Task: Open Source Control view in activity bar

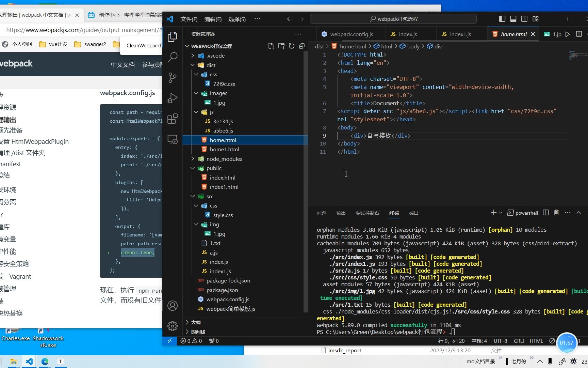Action: 173,78
